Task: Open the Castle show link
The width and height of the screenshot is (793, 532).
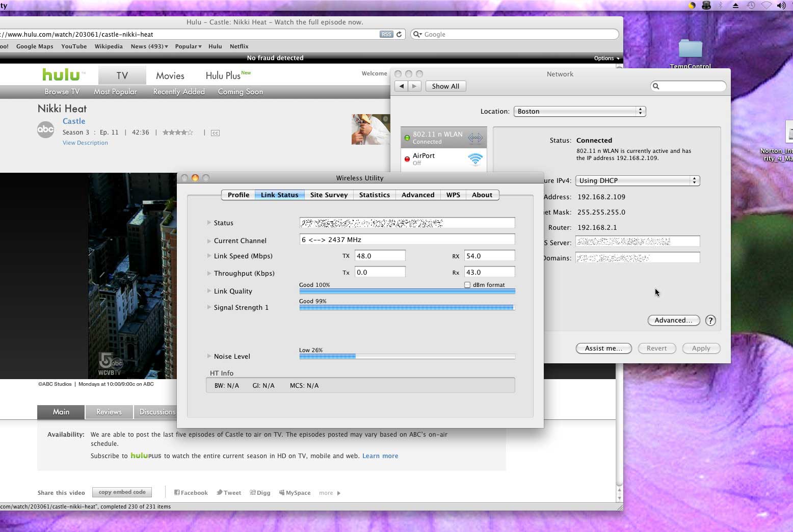Action: 74,121
